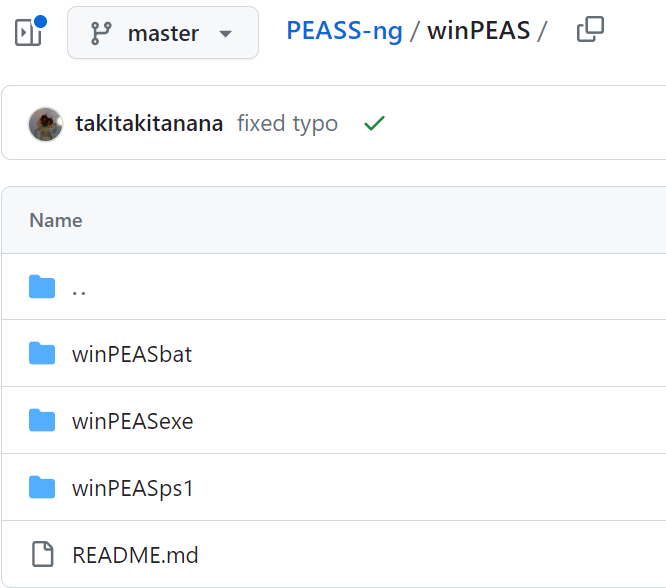Open the master branch dropdown
The width and height of the screenshot is (666, 588).
pos(163,33)
